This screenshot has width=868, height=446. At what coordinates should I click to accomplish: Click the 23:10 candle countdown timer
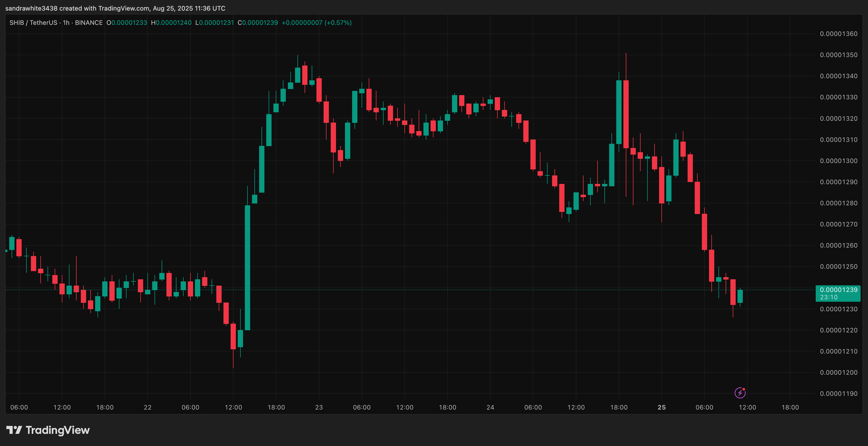pos(829,297)
